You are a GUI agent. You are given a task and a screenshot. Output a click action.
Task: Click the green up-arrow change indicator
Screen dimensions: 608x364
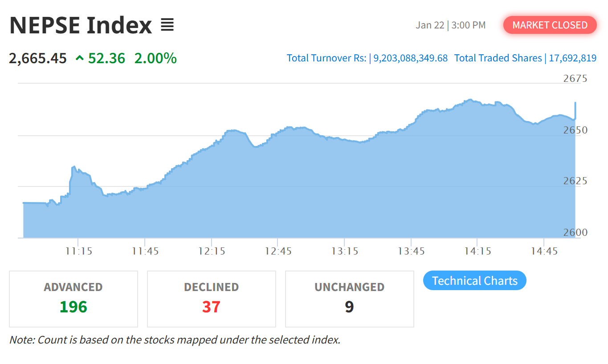point(80,58)
